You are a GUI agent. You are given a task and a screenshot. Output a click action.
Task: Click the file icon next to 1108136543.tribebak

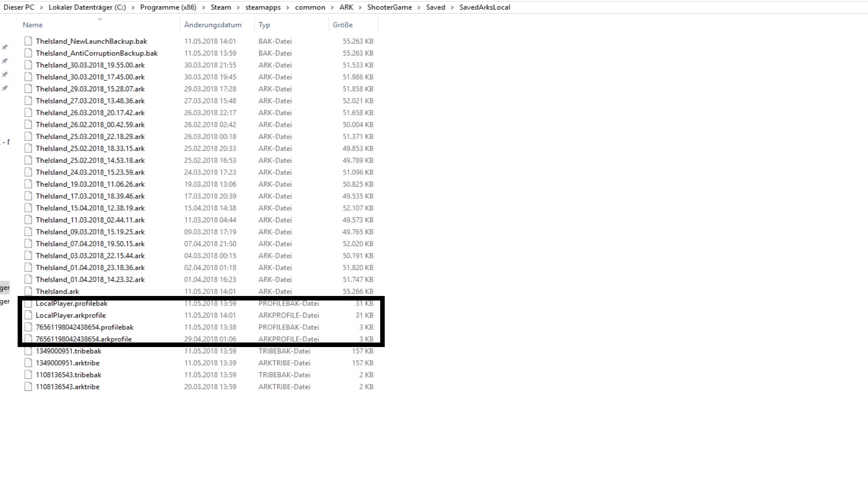[x=28, y=375]
